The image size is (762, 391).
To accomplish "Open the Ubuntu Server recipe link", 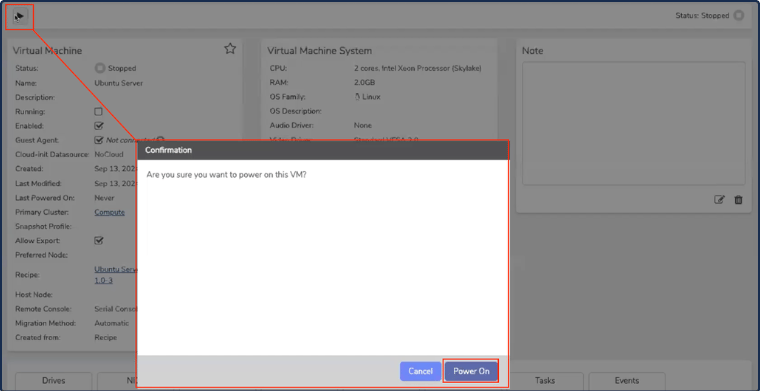I will pos(116,274).
